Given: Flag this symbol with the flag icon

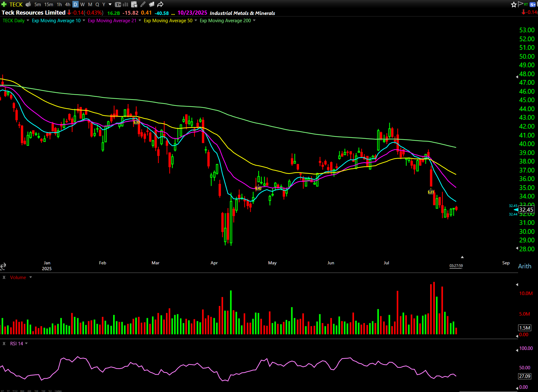Looking at the screenshot, I should click(520, 4).
